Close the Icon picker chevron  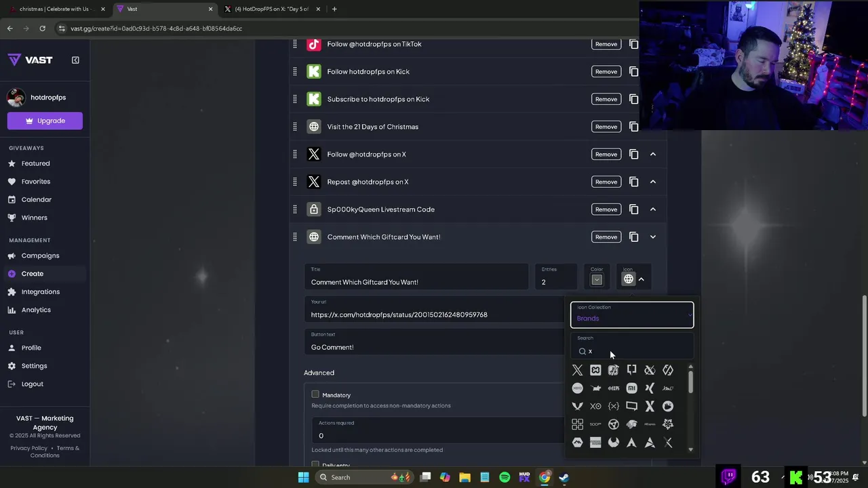tap(642, 279)
